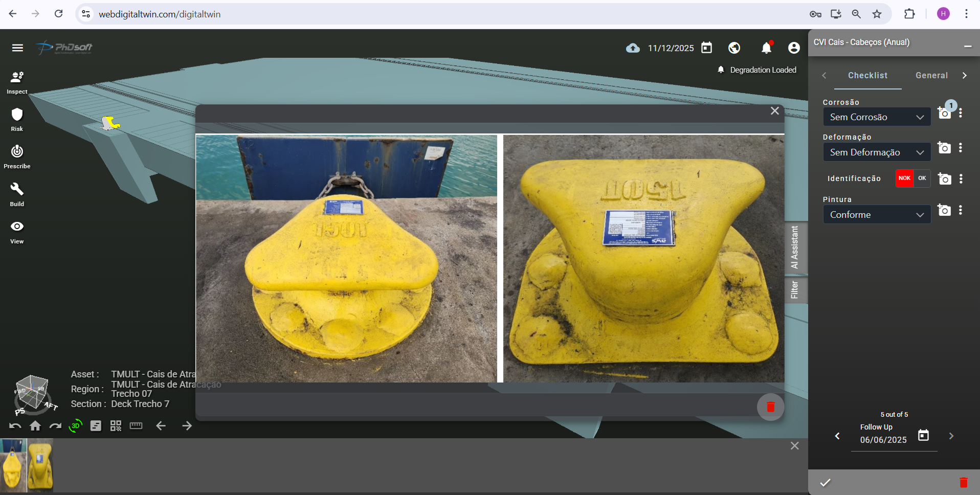Click the cloud upload icon
The height and width of the screenshot is (495, 980).
tap(633, 48)
